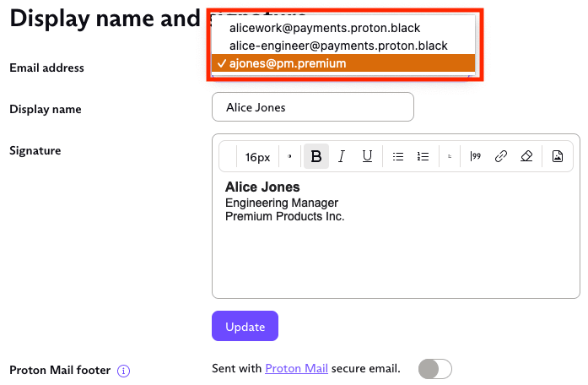Screen dimensions: 588x385
Task: Insert a numbered list in signature
Action: tap(423, 156)
